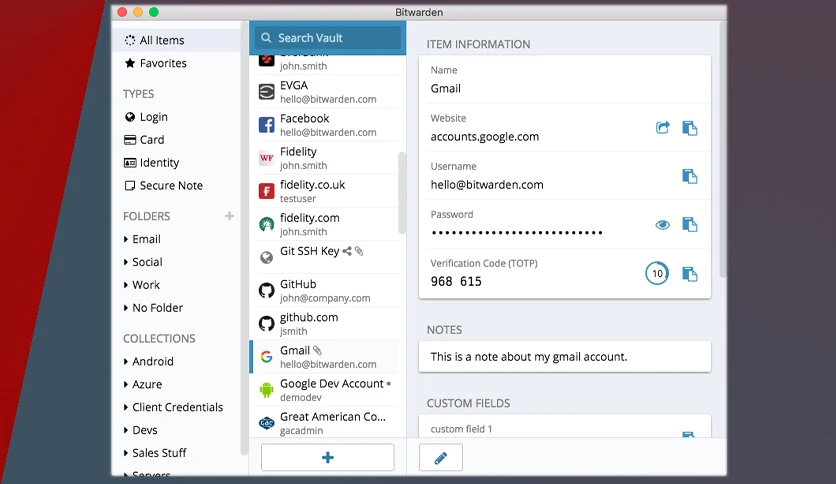
Task: Click the Identity type icon
Action: click(x=130, y=163)
